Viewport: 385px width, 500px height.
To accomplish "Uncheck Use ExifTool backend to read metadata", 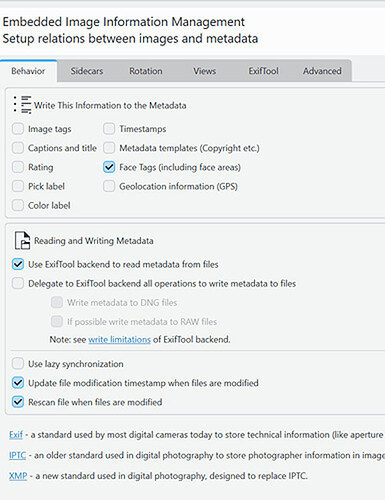I will pos(18,264).
